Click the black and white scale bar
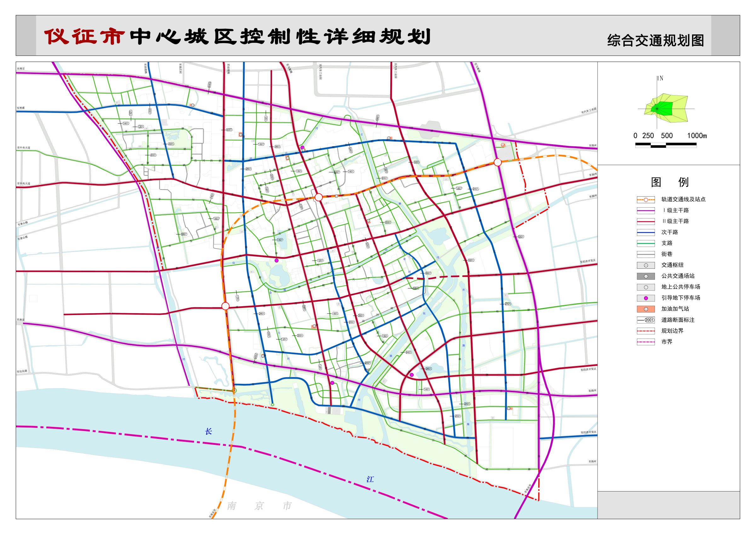Image resolution: width=756 pixels, height=534 pixels. pos(666,145)
